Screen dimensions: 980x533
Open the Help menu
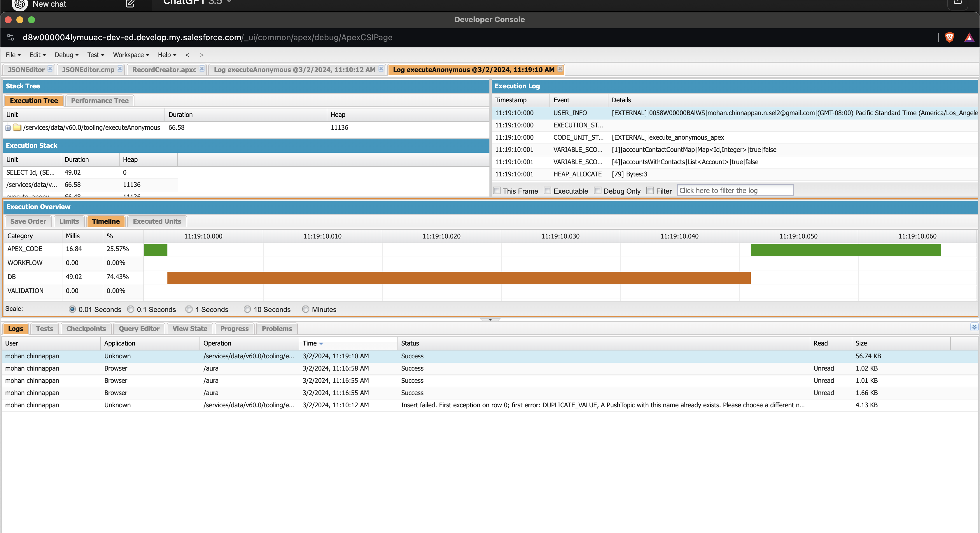pyautogui.click(x=167, y=55)
